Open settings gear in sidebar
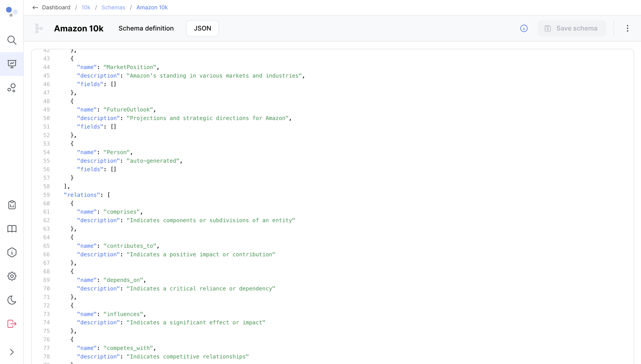The image size is (641, 364). coord(12,276)
